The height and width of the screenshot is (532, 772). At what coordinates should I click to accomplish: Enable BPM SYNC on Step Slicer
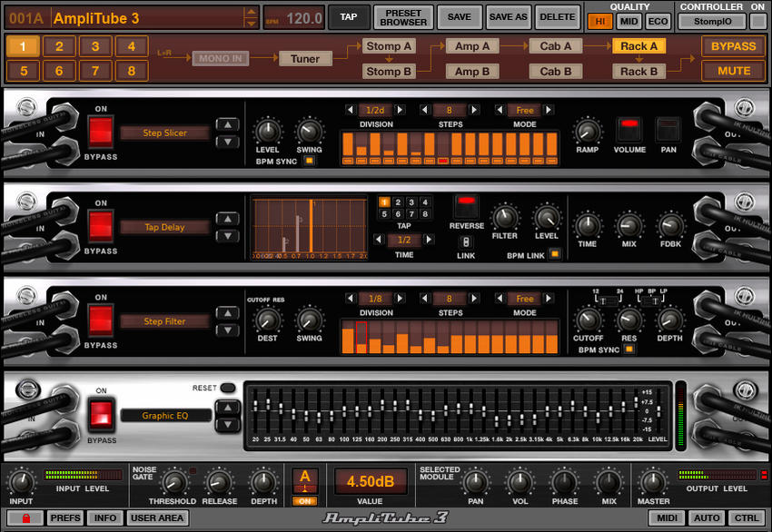(309, 161)
